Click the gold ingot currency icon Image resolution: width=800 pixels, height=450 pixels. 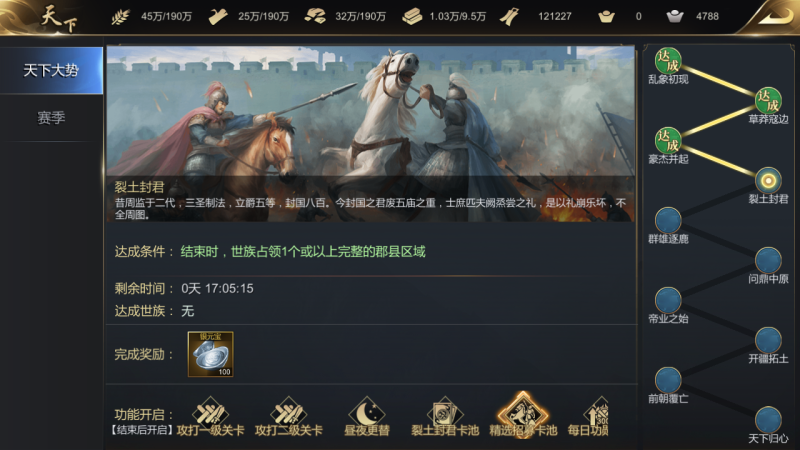tap(606, 16)
